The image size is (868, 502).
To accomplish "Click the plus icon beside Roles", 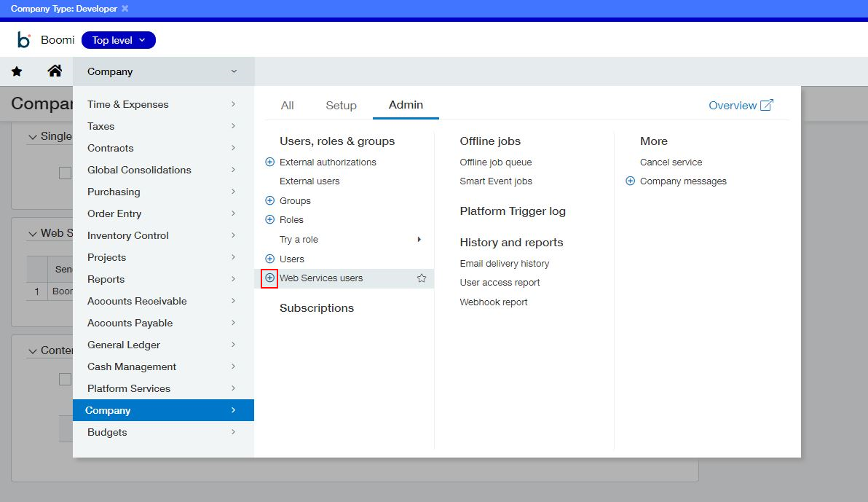I will tap(269, 219).
